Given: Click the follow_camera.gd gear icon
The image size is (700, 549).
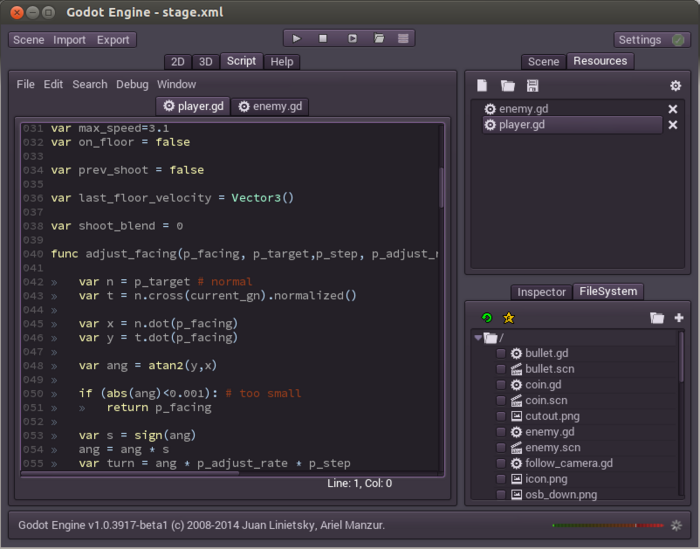Looking at the screenshot, I should 516,463.
